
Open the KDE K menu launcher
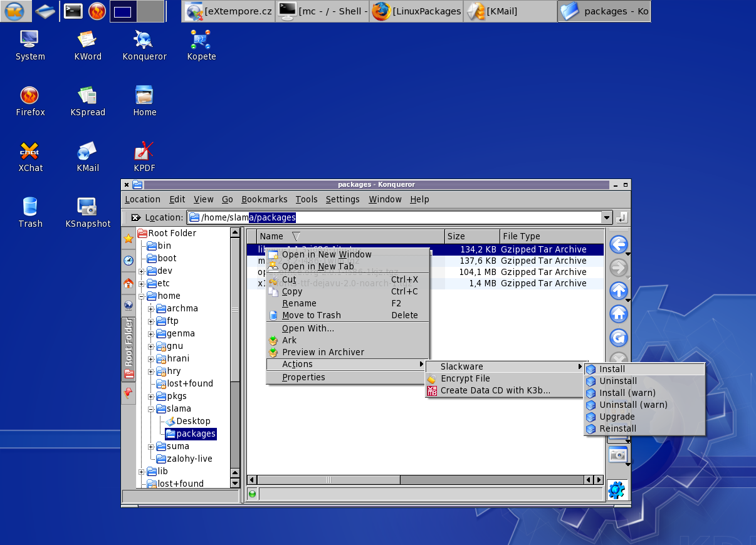(x=14, y=11)
